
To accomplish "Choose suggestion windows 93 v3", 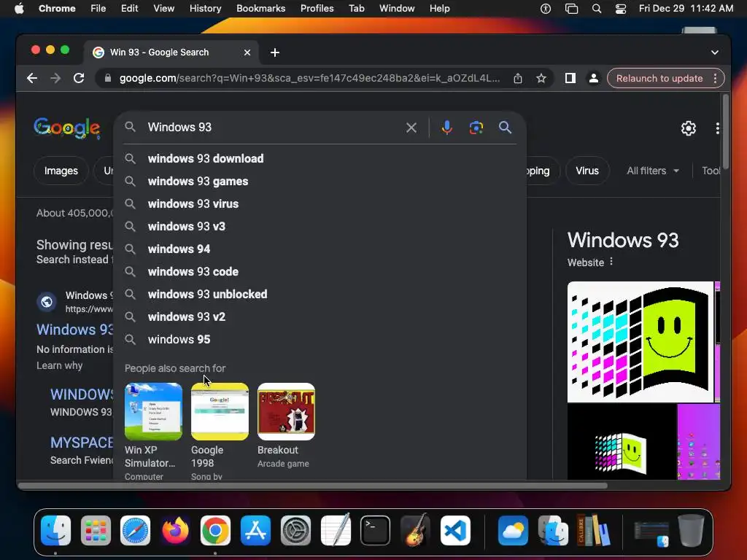I will (x=320, y=226).
